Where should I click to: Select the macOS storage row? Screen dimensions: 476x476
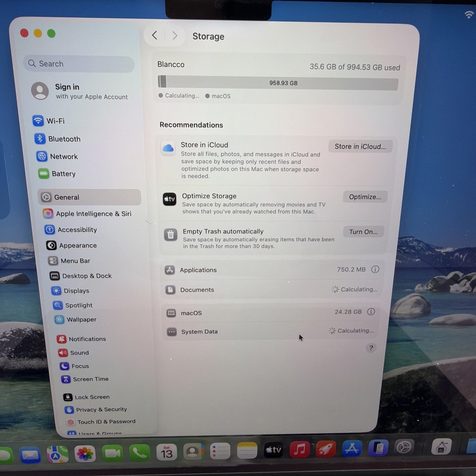(x=271, y=312)
